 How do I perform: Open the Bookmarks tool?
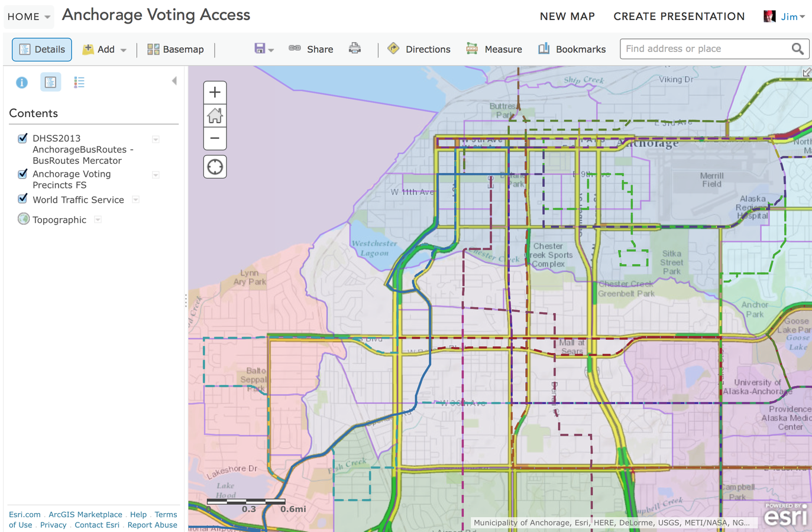coord(572,50)
